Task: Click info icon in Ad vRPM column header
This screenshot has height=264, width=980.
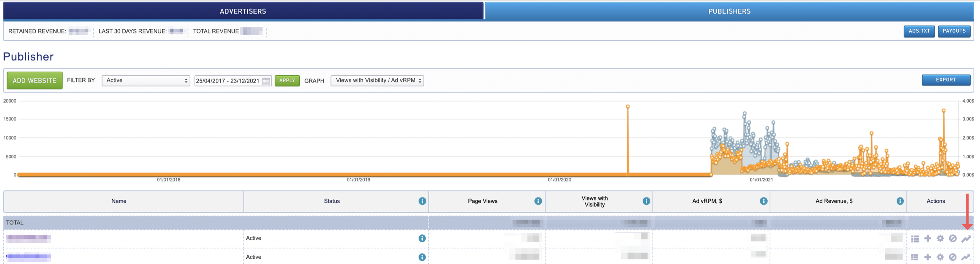Action: [x=763, y=201]
